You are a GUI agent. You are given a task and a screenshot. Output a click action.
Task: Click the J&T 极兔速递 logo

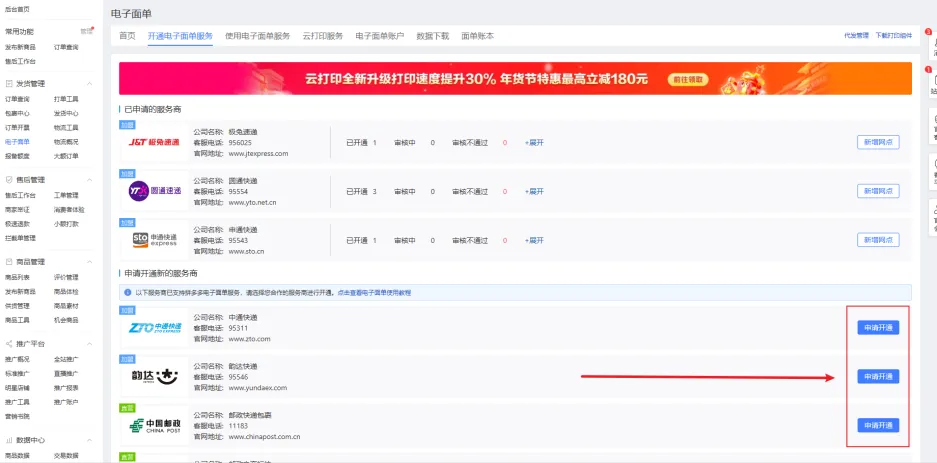(x=154, y=142)
